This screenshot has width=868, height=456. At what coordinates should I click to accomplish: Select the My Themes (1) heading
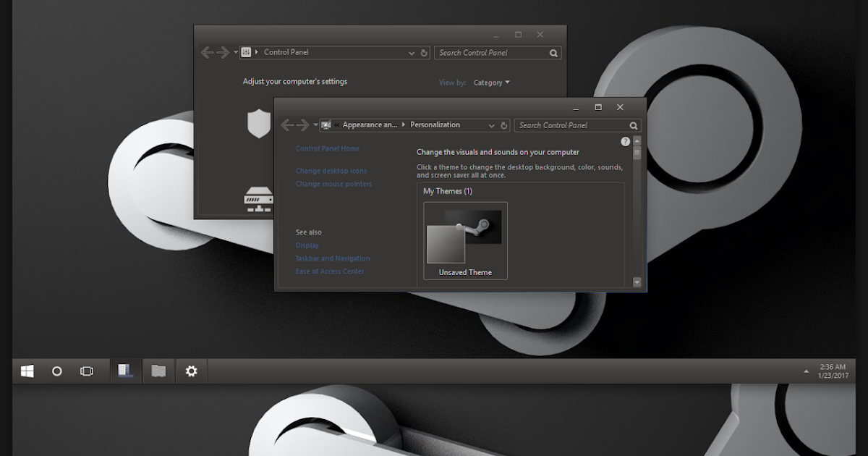(448, 191)
